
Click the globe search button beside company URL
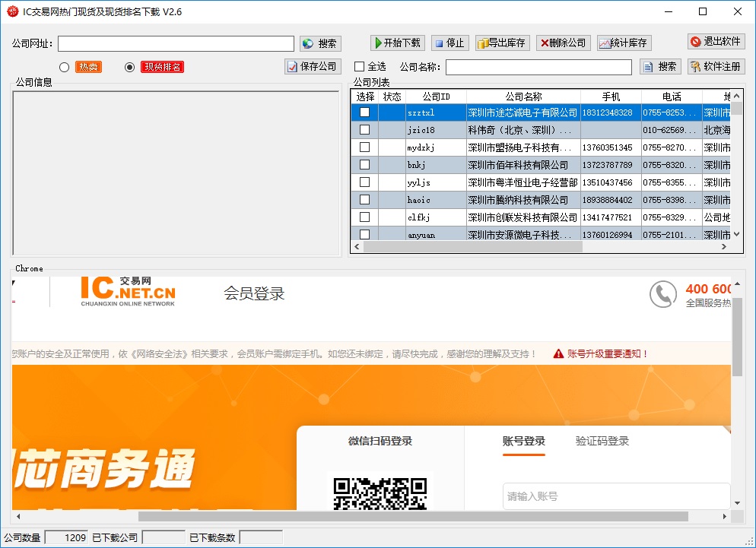(321, 43)
